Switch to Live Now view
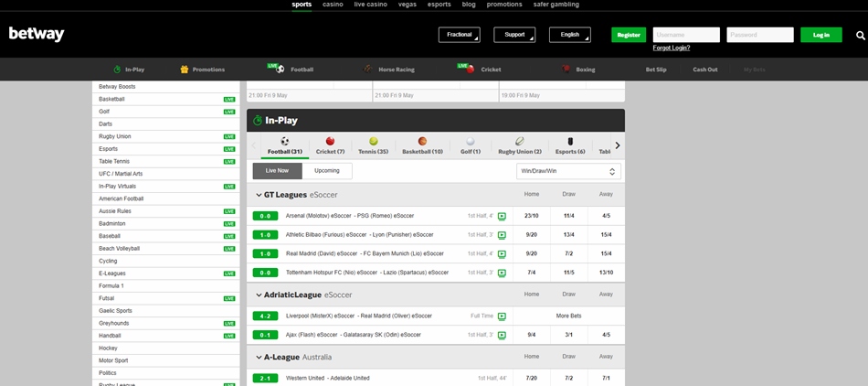This screenshot has height=386, width=868. (x=278, y=171)
